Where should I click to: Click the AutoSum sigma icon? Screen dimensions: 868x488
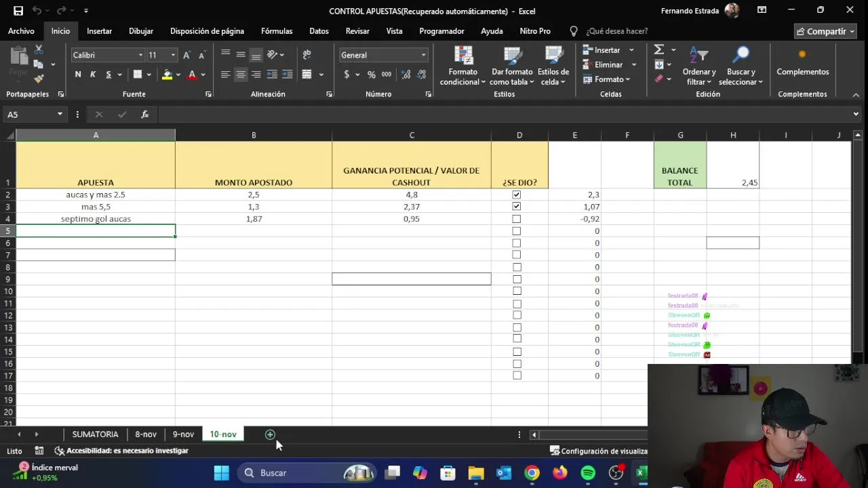click(x=659, y=49)
